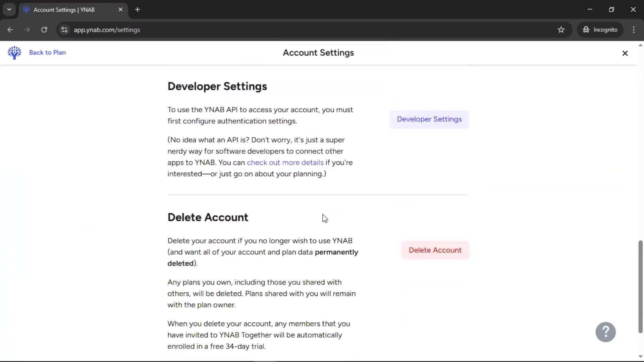Click the 'permanently deleted' bold text
This screenshot has height=362, width=644.
coord(263,258)
